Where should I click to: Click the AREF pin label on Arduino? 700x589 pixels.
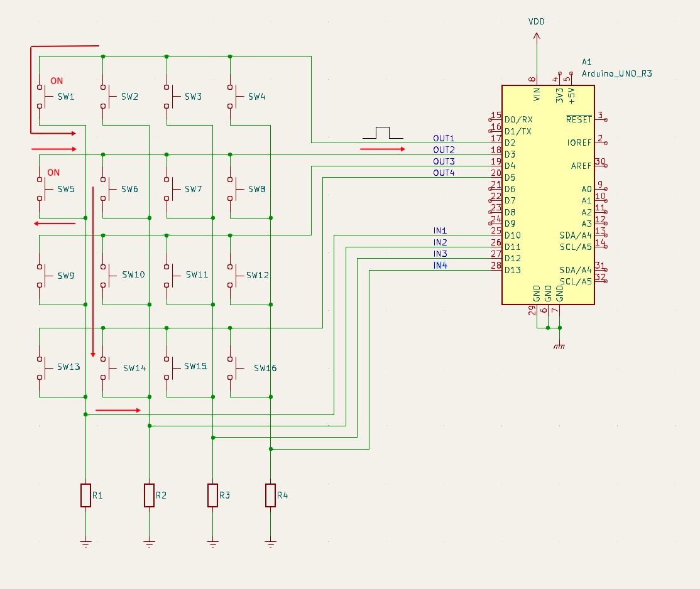(x=581, y=166)
